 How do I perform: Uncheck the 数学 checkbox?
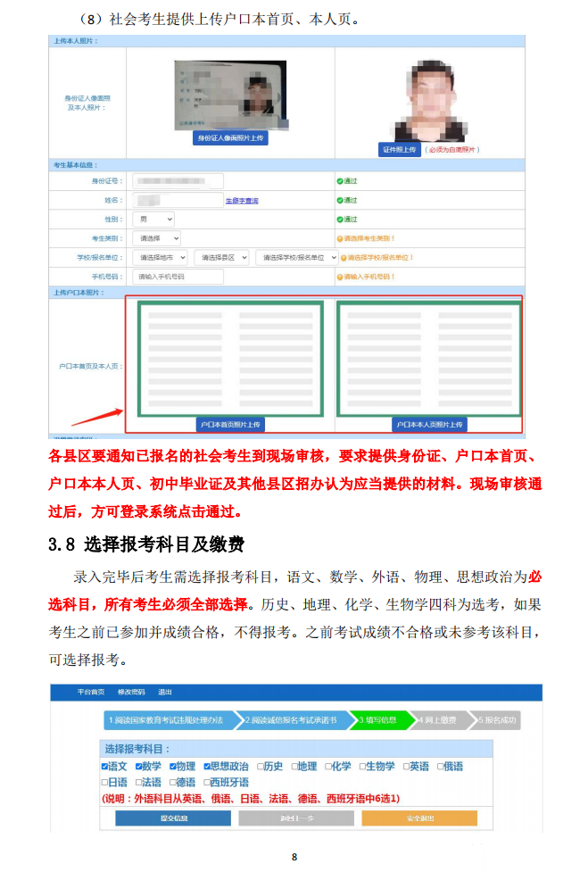pos(138,767)
